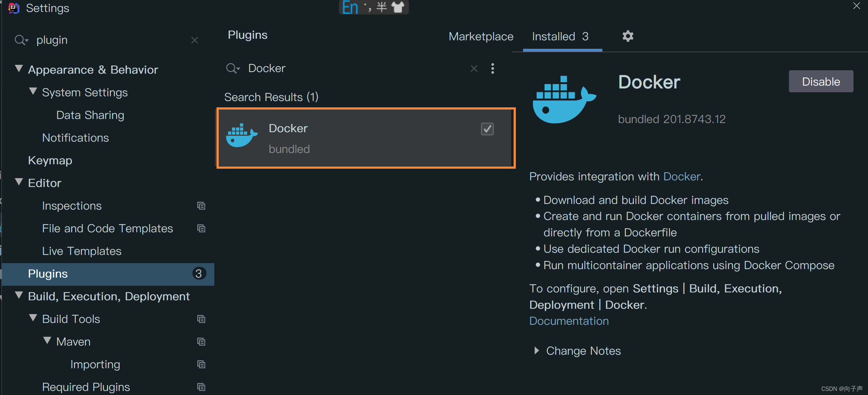Click the plugins gear settings icon
Viewport: 868px width, 395px height.
628,36
